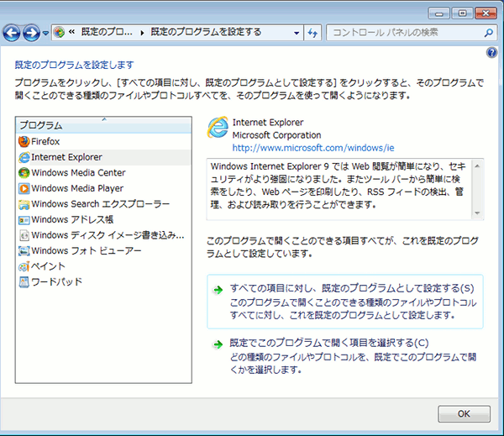
Task: Select the Windows Search エクスプローラー icon
Action: pos(24,204)
